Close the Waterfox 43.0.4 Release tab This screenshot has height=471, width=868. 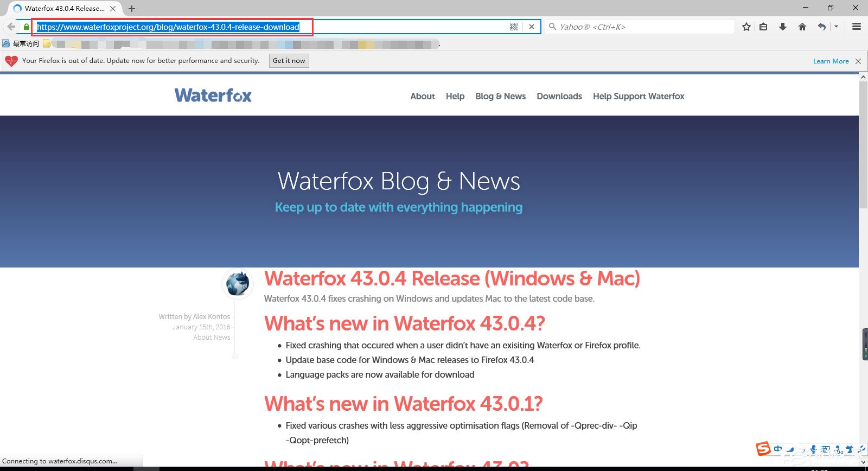(x=113, y=9)
